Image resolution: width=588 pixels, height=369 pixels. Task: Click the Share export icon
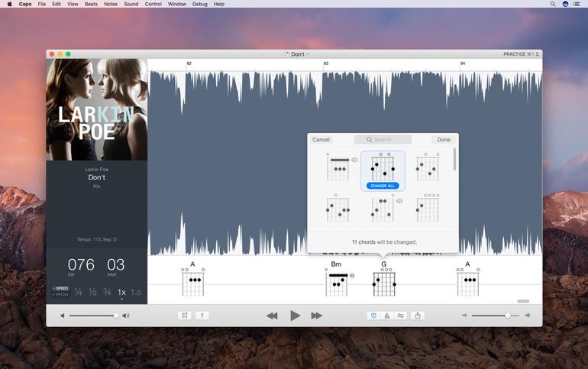coord(418,316)
